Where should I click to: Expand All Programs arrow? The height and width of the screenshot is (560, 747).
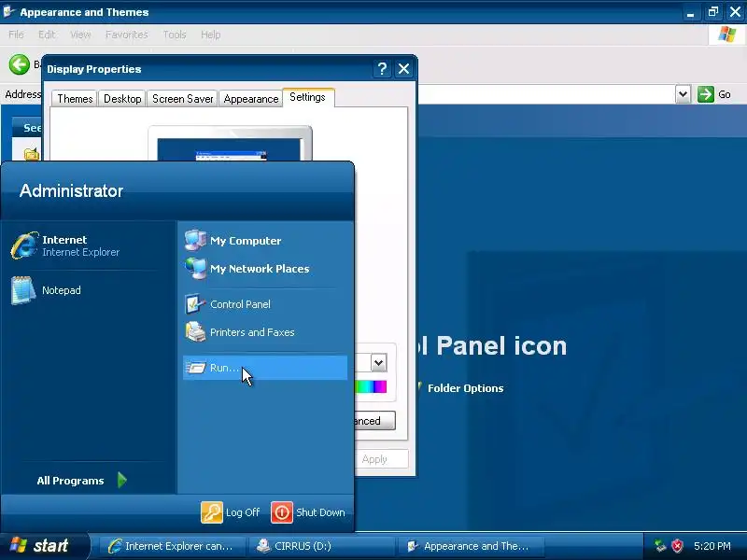click(x=122, y=480)
